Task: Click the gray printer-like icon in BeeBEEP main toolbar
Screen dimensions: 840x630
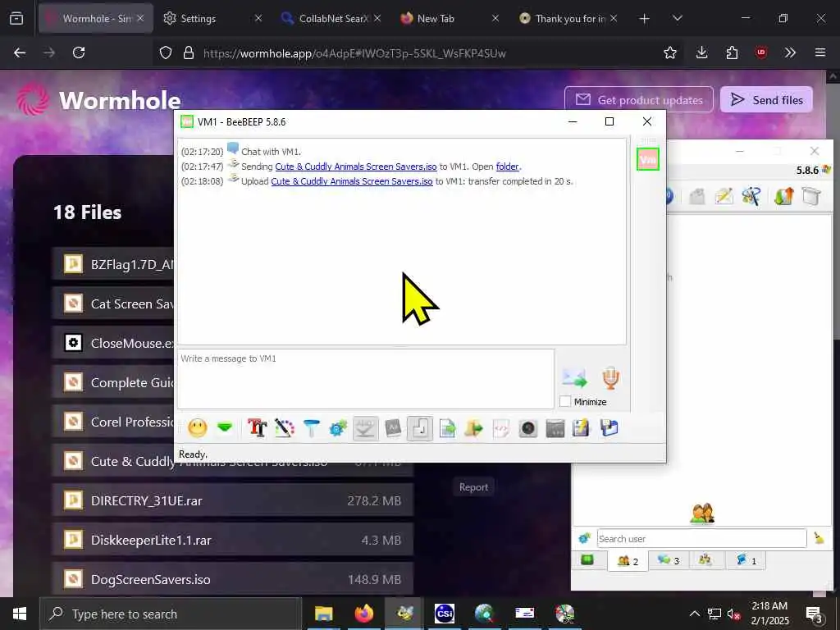Action: click(697, 196)
